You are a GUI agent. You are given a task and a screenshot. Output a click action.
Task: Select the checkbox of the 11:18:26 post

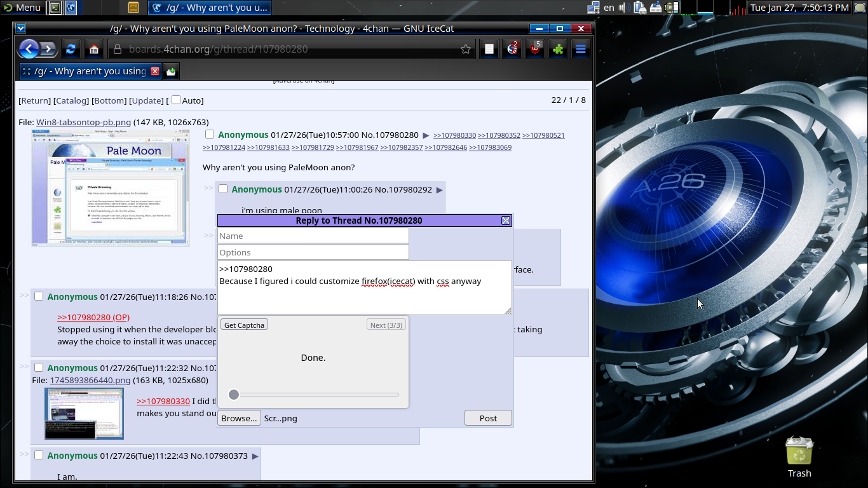pos(39,296)
